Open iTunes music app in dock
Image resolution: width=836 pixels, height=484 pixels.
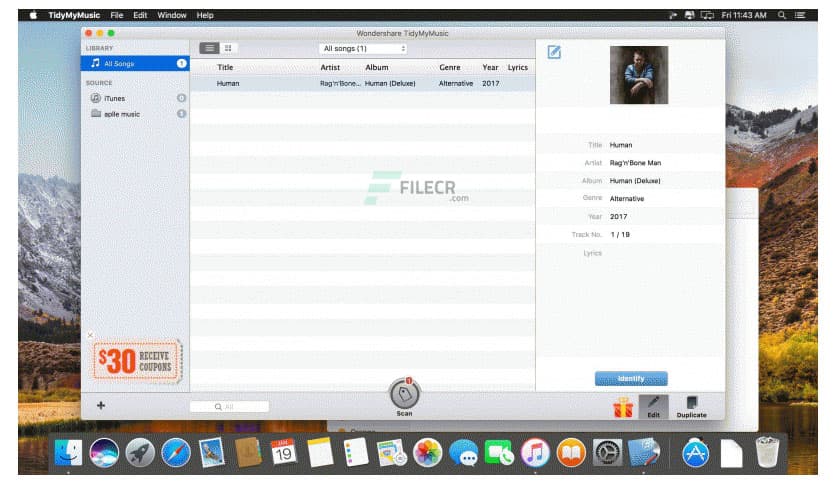point(535,453)
